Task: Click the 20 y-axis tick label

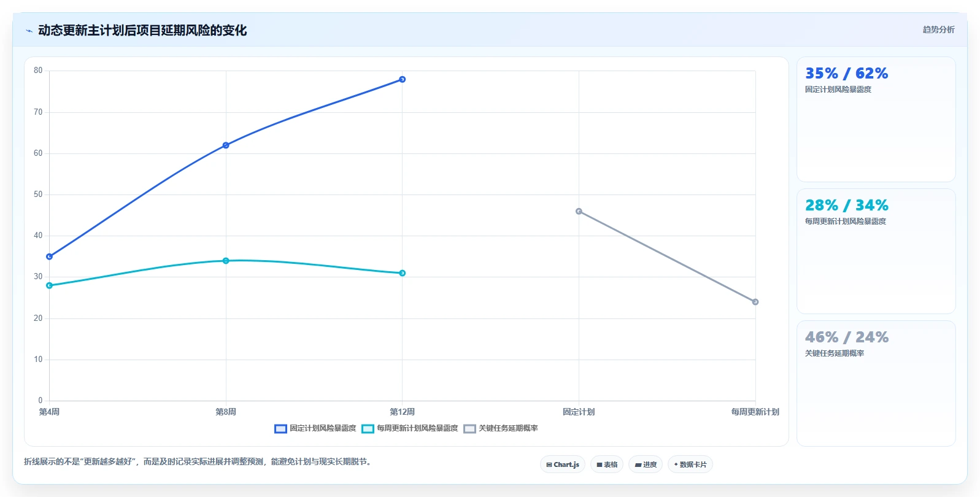Action: (x=38, y=318)
